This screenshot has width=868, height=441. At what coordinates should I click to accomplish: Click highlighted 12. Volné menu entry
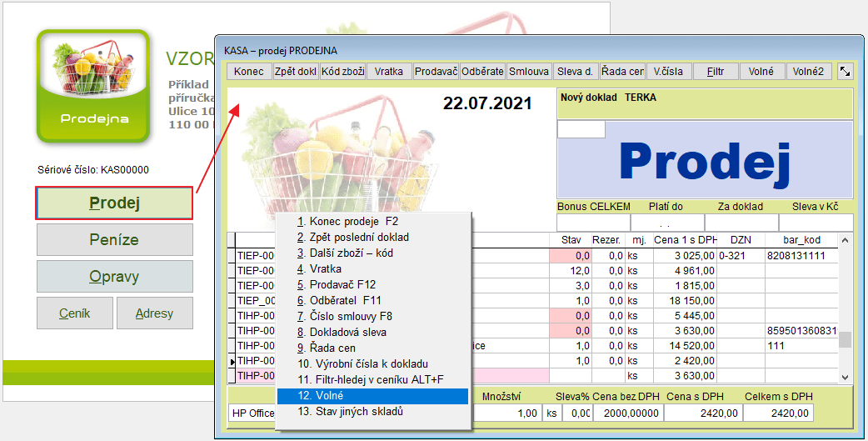click(x=372, y=396)
